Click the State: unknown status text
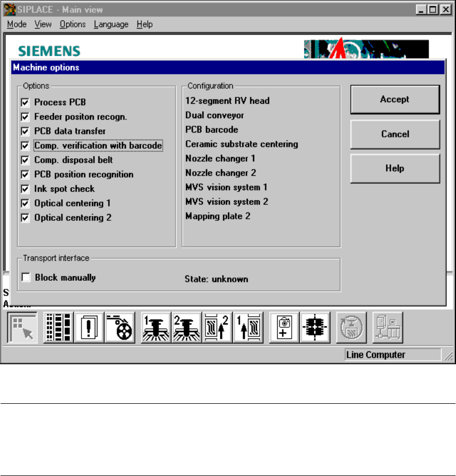 216,279
